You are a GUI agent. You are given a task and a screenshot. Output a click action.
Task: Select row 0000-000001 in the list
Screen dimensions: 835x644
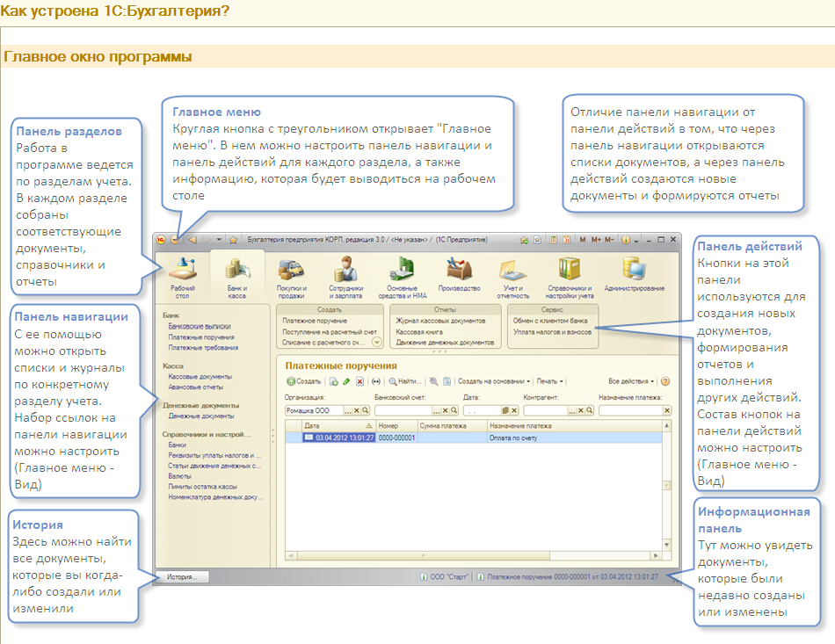473,438
